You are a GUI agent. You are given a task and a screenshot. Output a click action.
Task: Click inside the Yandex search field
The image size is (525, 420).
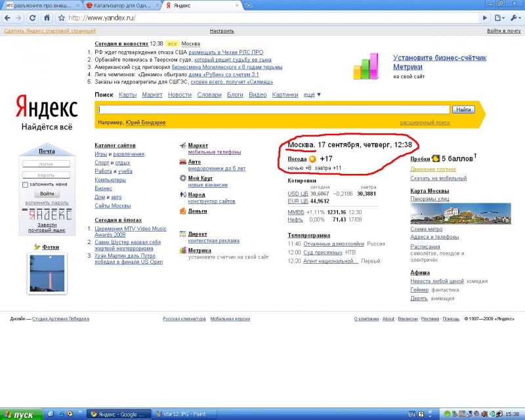point(272,110)
